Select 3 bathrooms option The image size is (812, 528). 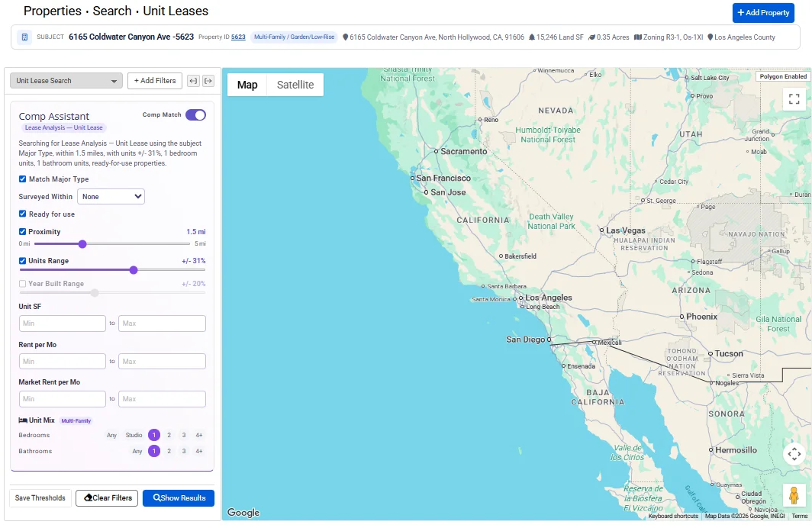184,452
